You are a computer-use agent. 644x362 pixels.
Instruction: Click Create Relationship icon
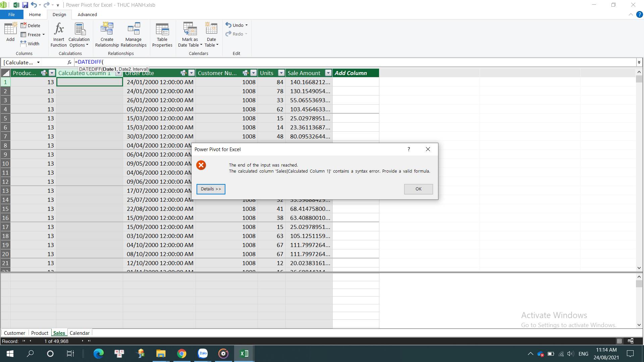107,35
